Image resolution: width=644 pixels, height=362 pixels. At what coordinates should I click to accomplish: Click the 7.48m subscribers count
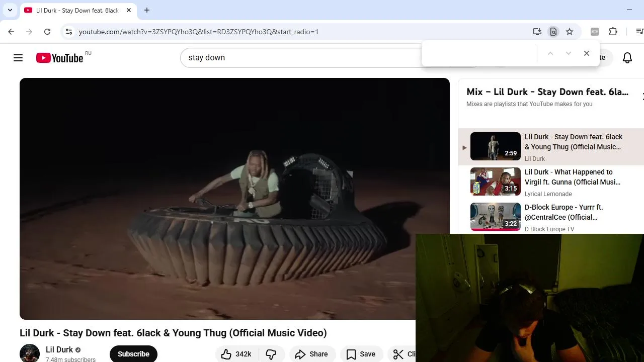pyautogui.click(x=70, y=359)
